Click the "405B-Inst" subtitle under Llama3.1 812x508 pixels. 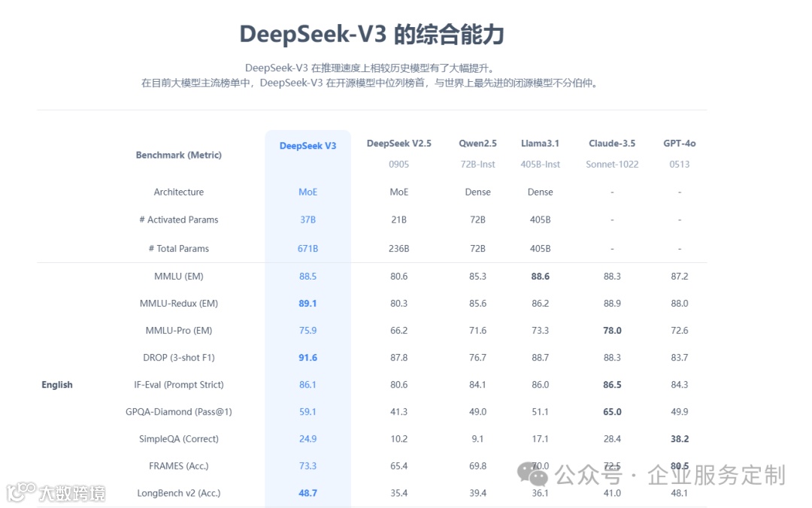click(x=540, y=164)
